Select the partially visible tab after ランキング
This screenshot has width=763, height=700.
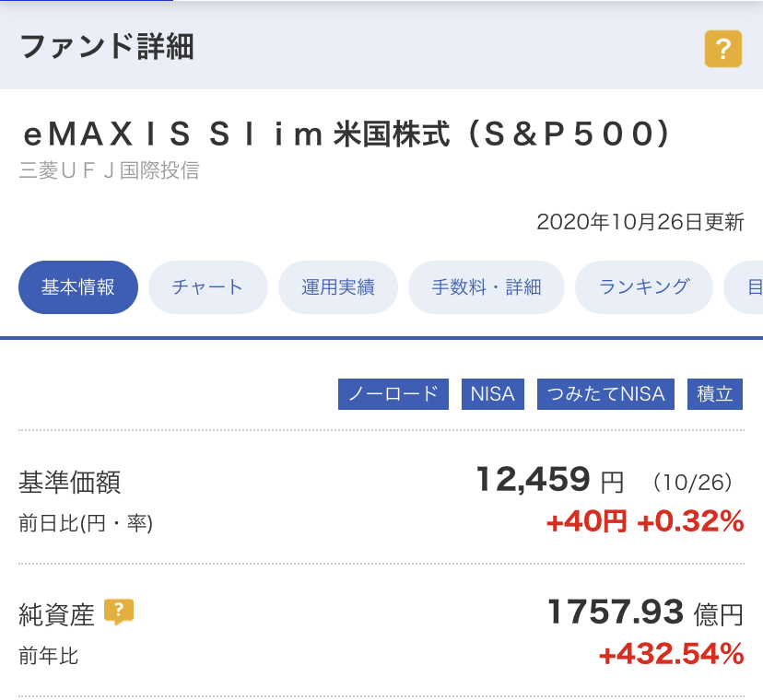(748, 287)
